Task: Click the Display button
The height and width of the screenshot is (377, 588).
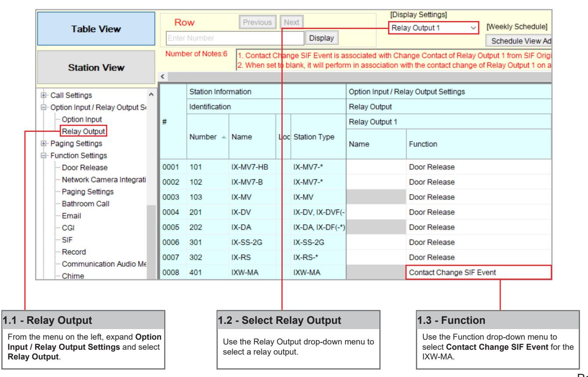Action: point(322,38)
